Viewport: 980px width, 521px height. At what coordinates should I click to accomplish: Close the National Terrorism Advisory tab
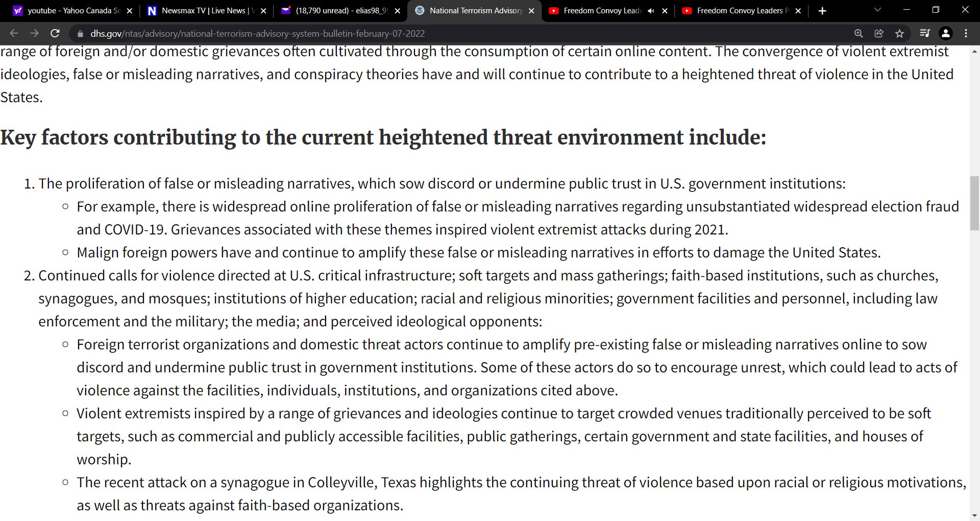click(531, 11)
